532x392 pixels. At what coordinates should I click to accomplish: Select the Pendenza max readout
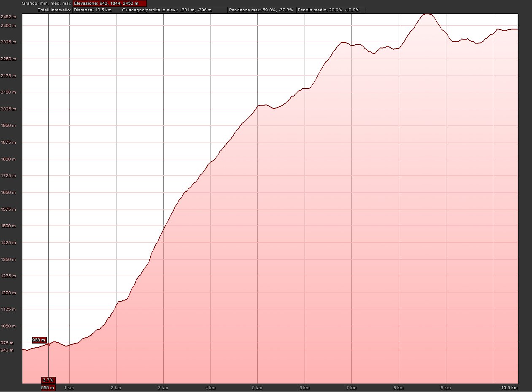(261, 10)
